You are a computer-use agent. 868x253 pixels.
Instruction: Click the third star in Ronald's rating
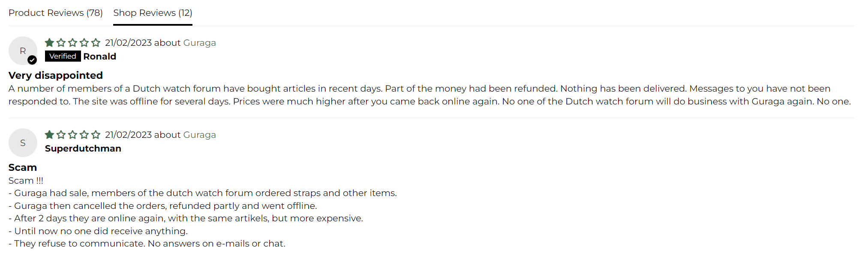pos(72,42)
